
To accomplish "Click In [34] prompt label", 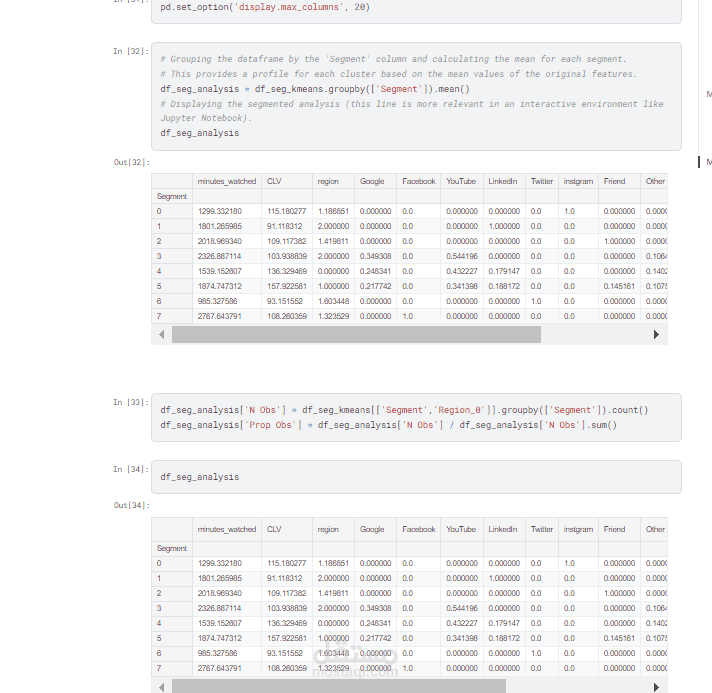I will tap(131, 469).
